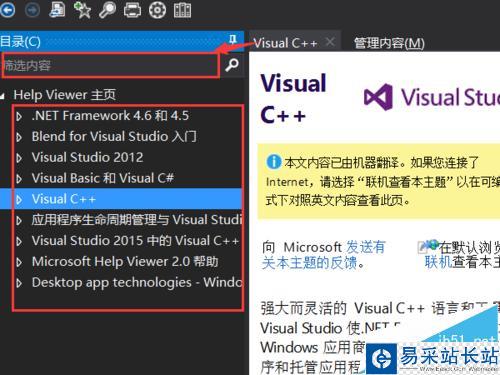
Task: Click the 目录(C) panel title
Action: coord(21,42)
